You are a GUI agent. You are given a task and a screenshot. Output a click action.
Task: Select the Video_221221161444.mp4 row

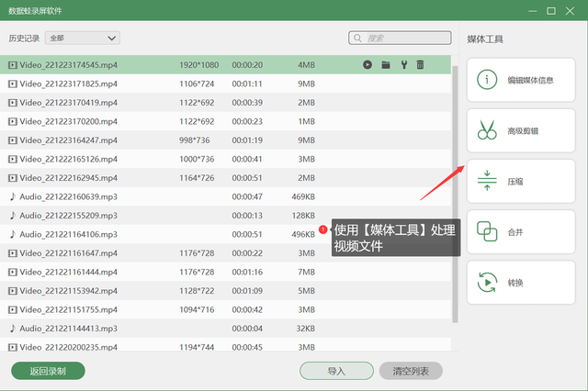(225, 272)
